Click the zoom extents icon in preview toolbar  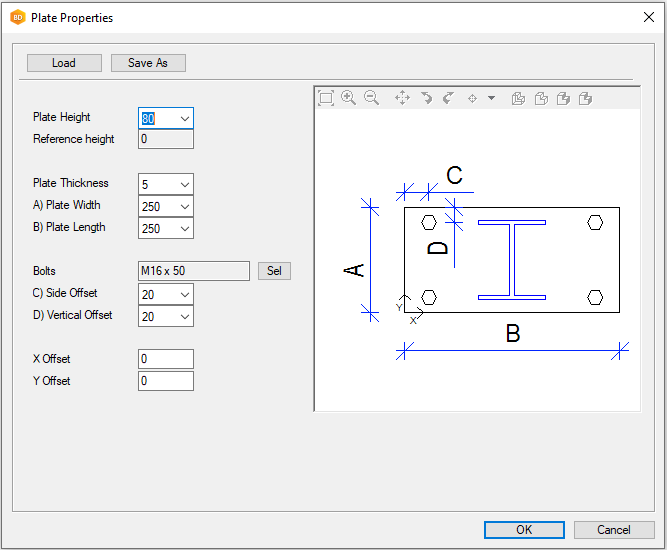click(x=326, y=98)
